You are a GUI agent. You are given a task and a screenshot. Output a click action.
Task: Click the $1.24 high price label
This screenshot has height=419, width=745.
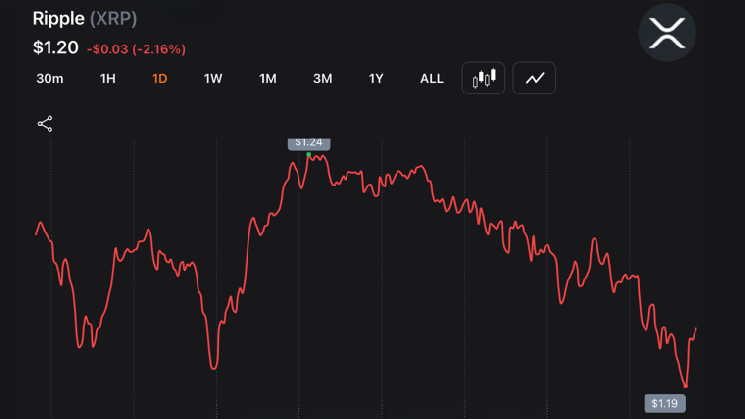309,144
